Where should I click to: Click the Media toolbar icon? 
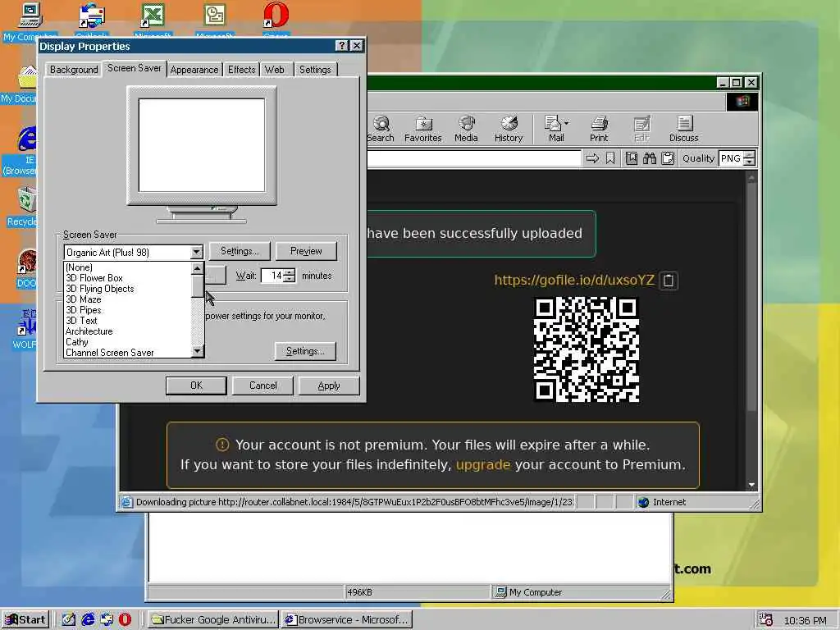point(466,129)
